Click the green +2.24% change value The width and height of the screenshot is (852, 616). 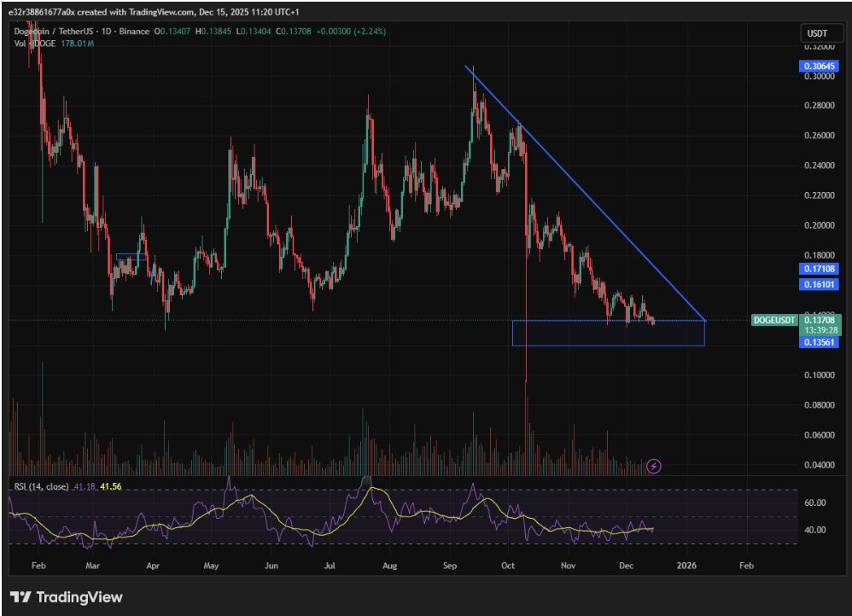point(367,31)
